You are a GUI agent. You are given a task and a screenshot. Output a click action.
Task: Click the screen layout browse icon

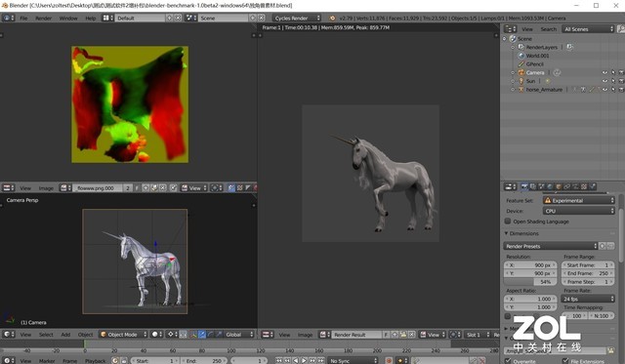pos(107,18)
